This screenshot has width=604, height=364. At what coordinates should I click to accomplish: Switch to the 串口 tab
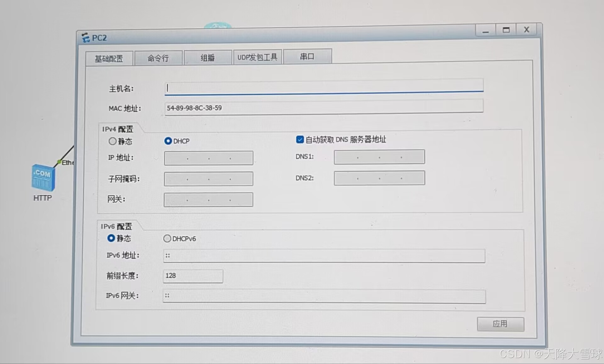(307, 57)
